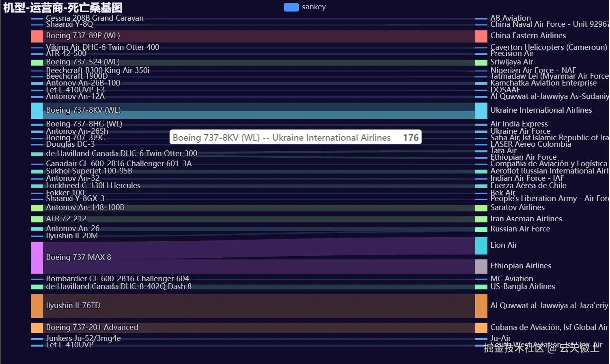Click the Boeing 737-201 Advanced node
Image resolution: width=610 pixels, height=364 pixels.
37,328
